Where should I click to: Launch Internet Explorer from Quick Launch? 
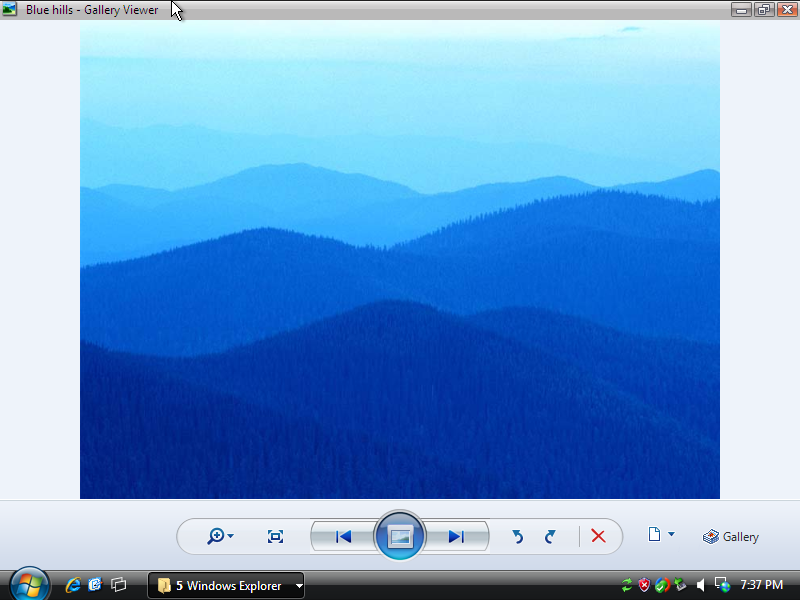point(73,585)
